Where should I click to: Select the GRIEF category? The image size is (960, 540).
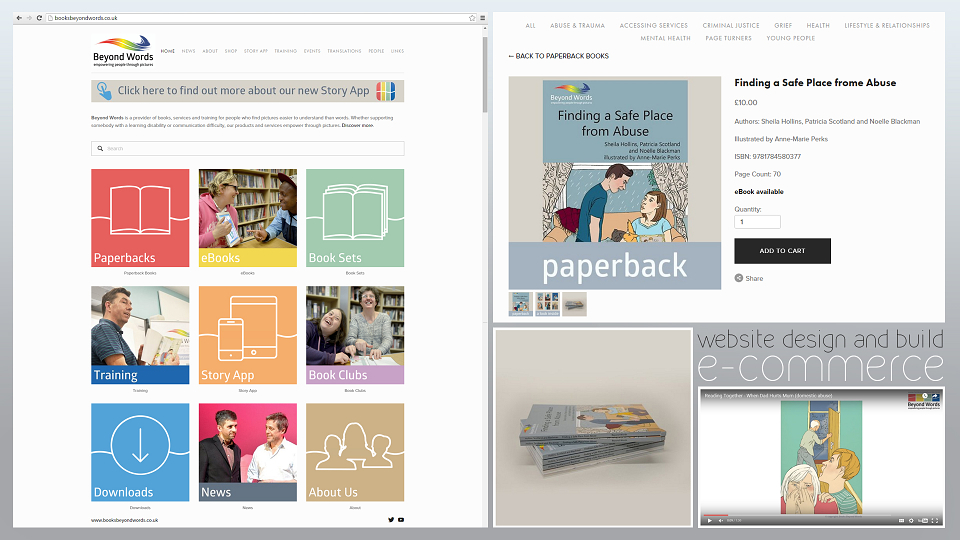pyautogui.click(x=783, y=26)
